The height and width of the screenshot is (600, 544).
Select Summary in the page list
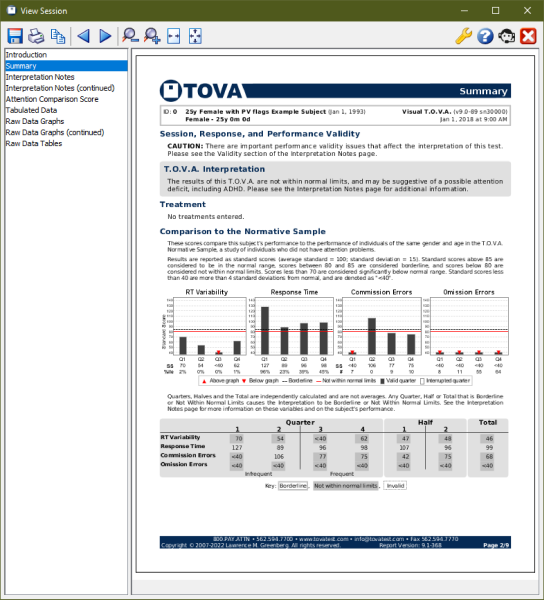click(x=66, y=66)
